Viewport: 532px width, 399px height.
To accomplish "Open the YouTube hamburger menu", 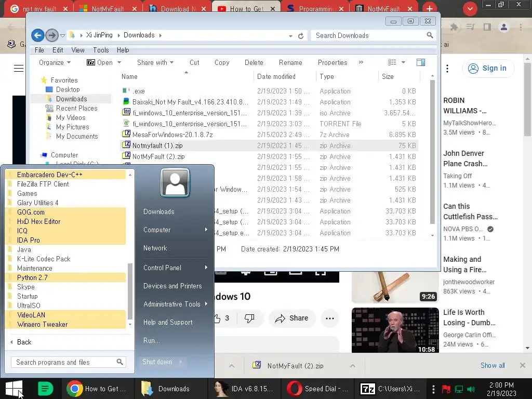I will (x=18, y=69).
